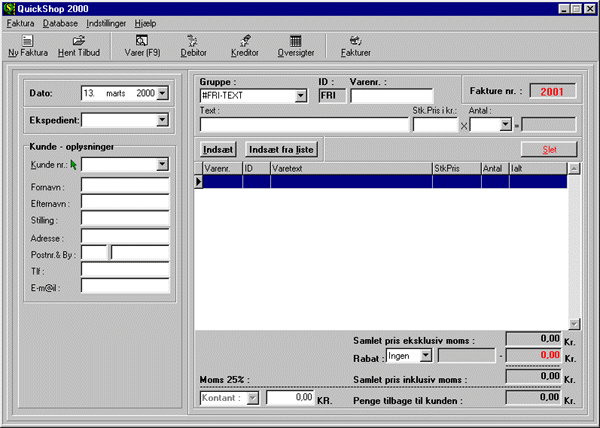
Task: Open the Indstillinger menu
Action: [106, 23]
